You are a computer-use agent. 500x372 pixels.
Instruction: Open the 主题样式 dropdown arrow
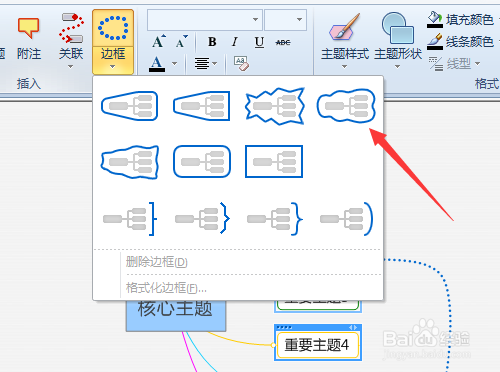click(344, 67)
